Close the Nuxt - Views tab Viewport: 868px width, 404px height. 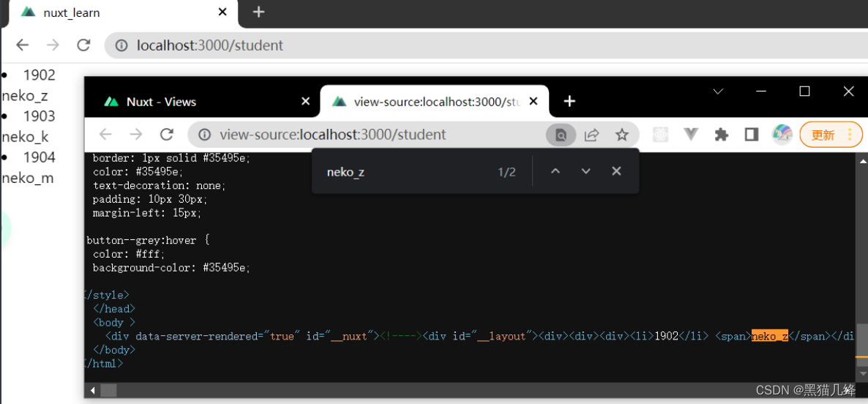305,101
